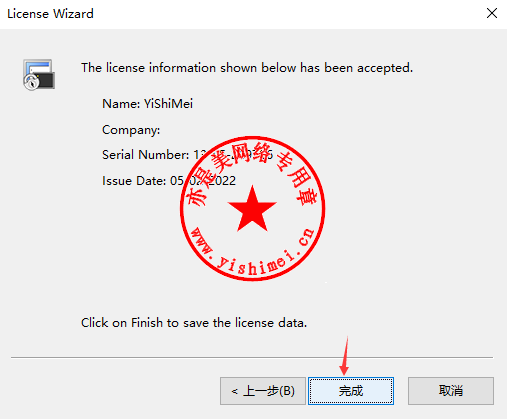Click the license accepted message text
The image size is (507, 419).
(x=247, y=68)
